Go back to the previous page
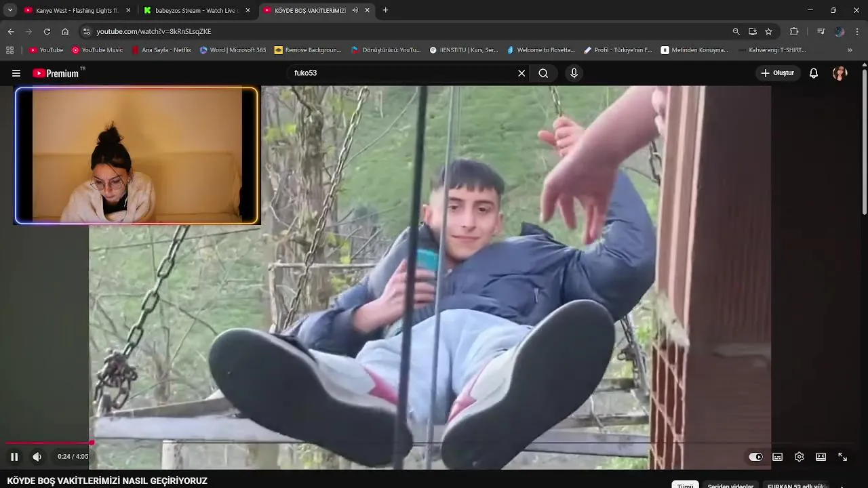 pyautogui.click(x=11, y=31)
